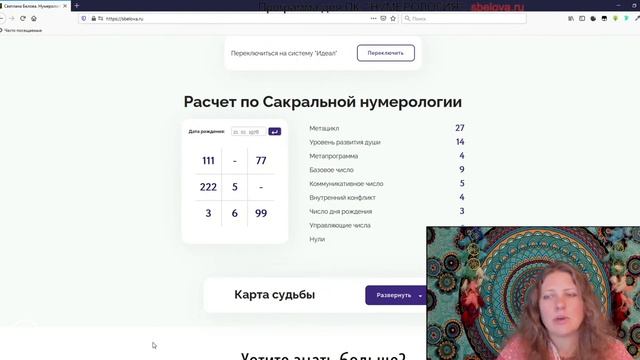The height and width of the screenshot is (360, 640).
Task: Click Коммуникативное число label
Action: [346, 184]
